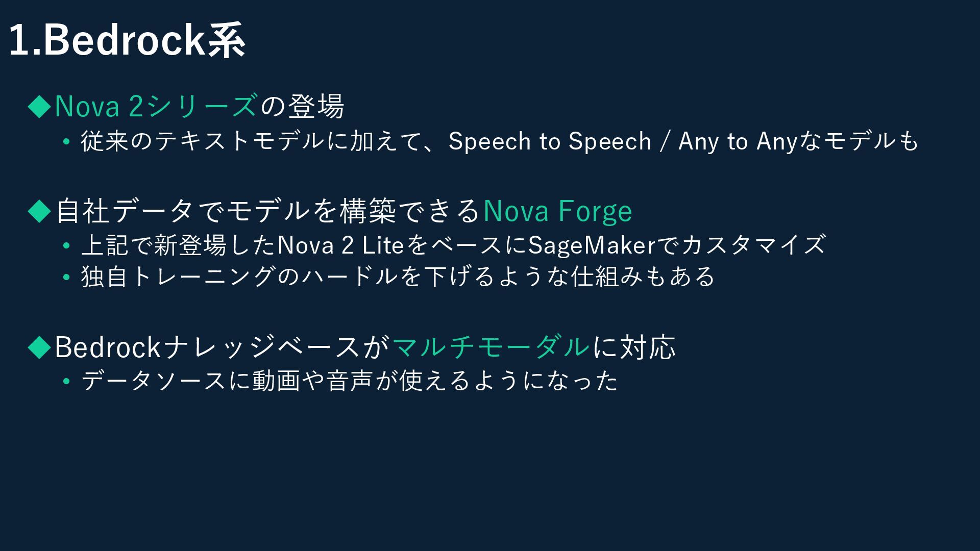Click the white "の登場" heading text

pos(302,106)
